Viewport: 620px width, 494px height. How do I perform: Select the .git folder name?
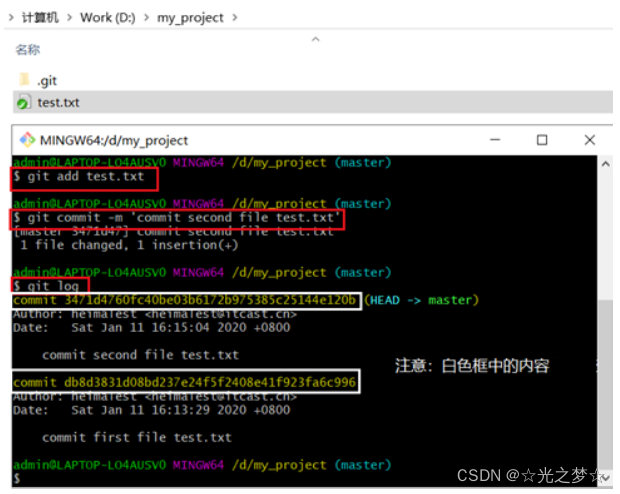tap(47, 81)
